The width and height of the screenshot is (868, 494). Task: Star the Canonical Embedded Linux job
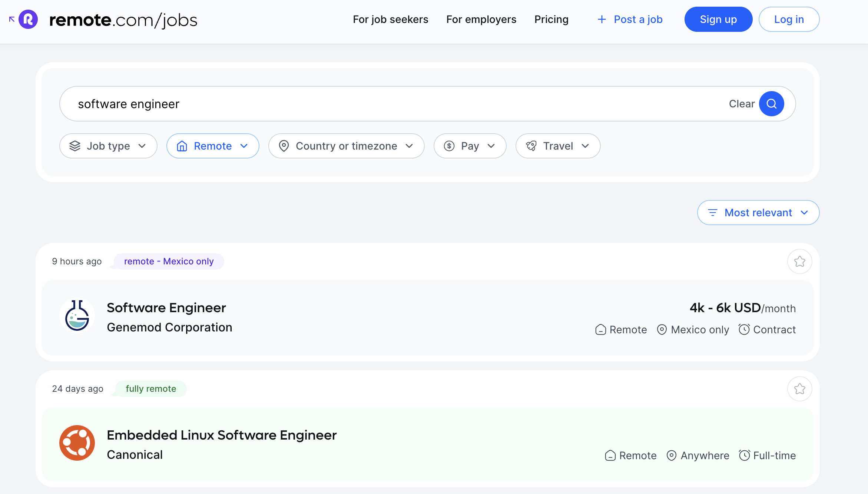pos(799,389)
